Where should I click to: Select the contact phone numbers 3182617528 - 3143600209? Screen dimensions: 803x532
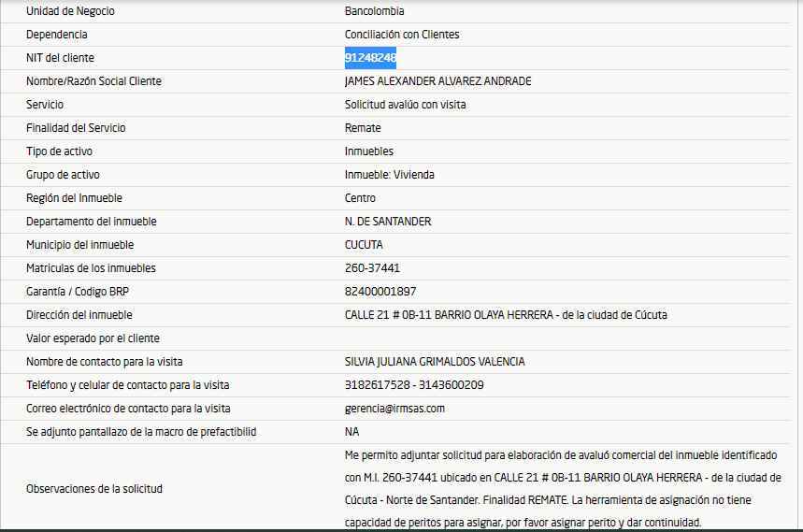click(x=414, y=385)
